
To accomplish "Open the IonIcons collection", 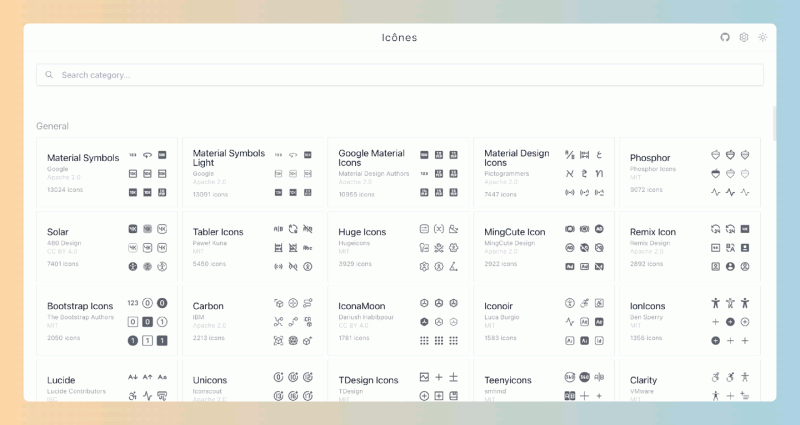I will [x=690, y=320].
